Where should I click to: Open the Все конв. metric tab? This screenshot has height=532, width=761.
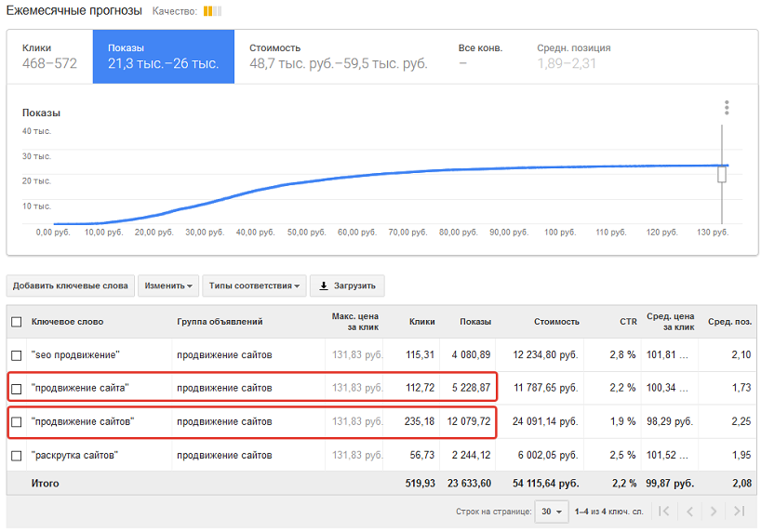(x=480, y=57)
